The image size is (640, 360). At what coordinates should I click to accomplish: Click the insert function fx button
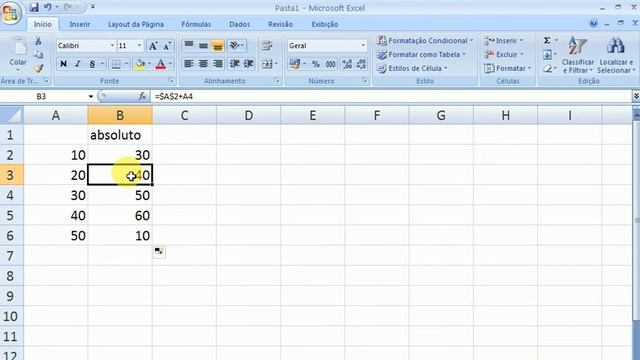click(x=142, y=96)
